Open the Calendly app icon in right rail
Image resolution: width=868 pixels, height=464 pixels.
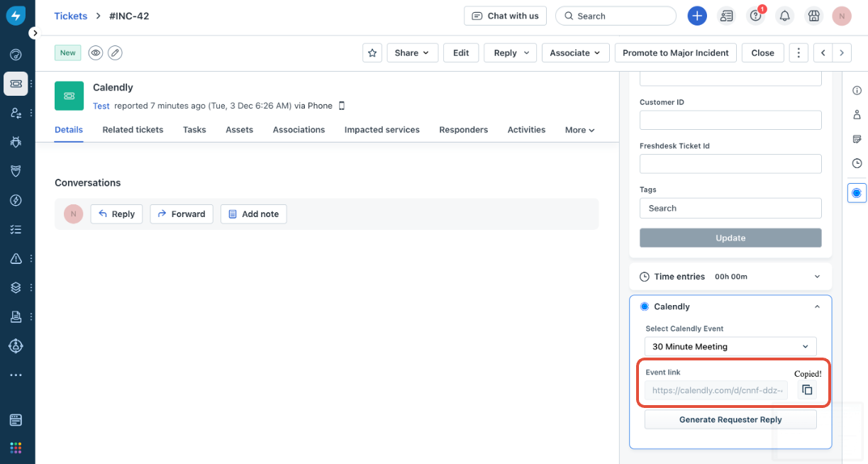[x=857, y=193]
